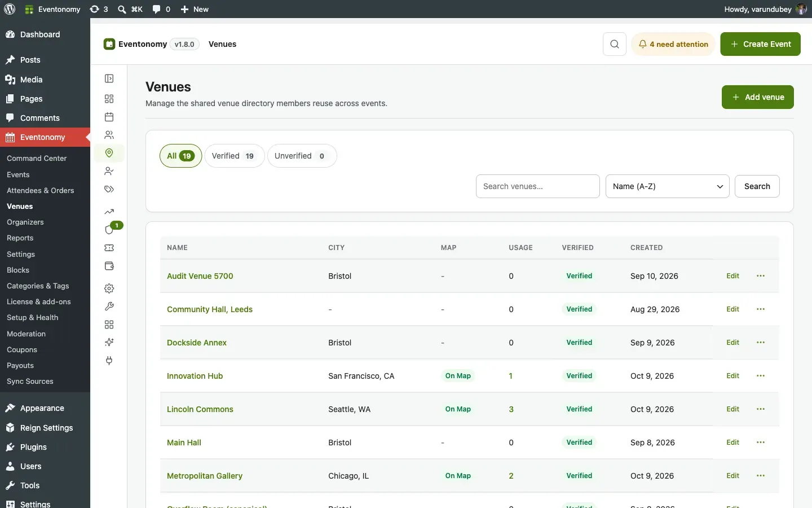This screenshot has width=812, height=508.
Task: Switch to the Unverified filter tab
Action: [302, 156]
